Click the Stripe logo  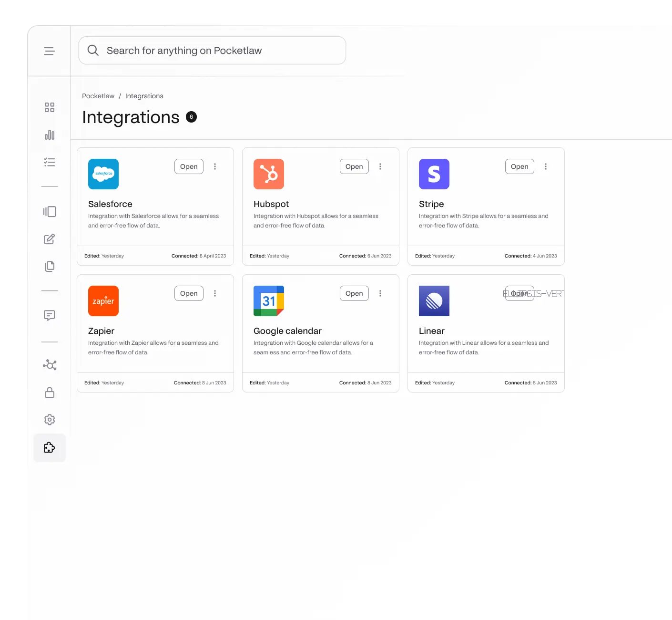tap(434, 174)
